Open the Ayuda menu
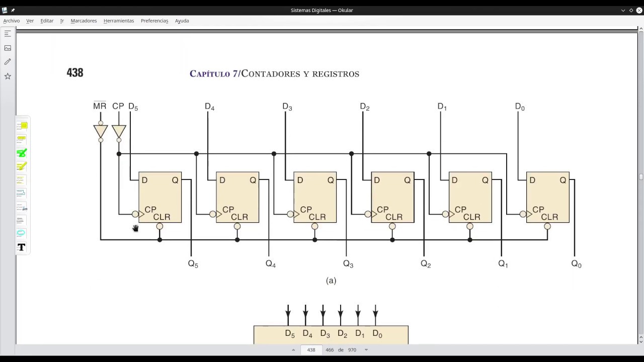Screen dimensions: 644x362 pyautogui.click(x=182, y=21)
